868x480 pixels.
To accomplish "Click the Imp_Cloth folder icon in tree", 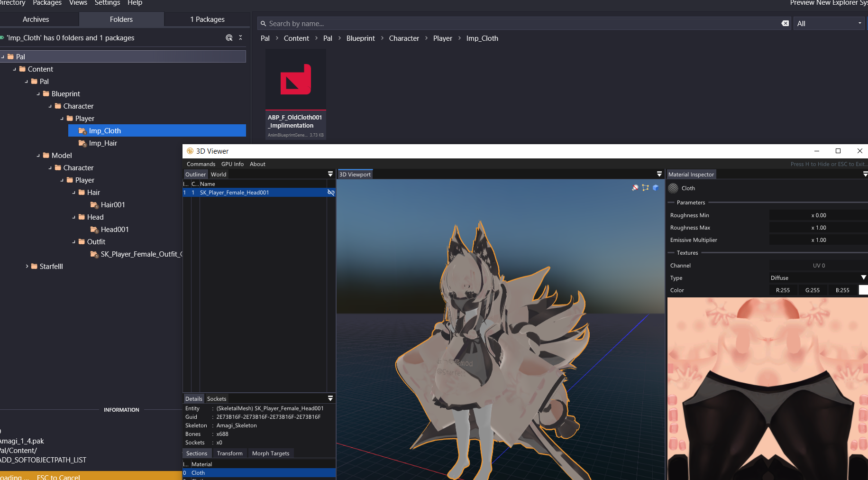I will (x=82, y=131).
